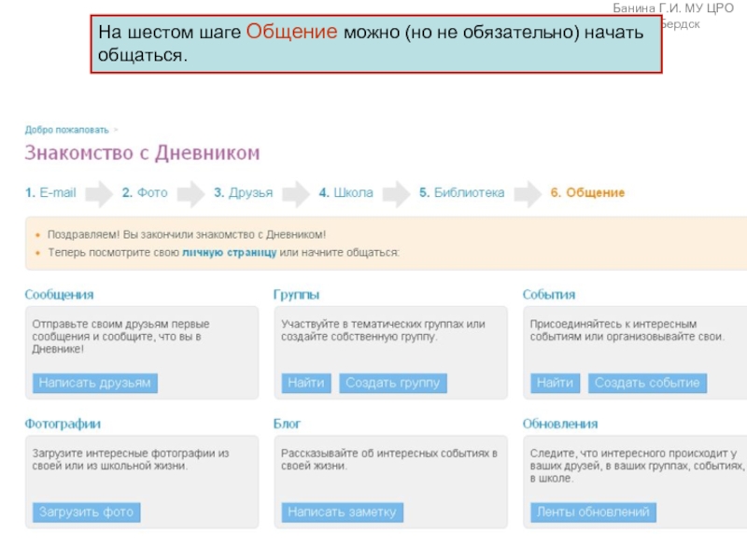Open the 'Добро пожаловать' breadcrumb link
Screen dimensions: 747x560
click(x=66, y=130)
